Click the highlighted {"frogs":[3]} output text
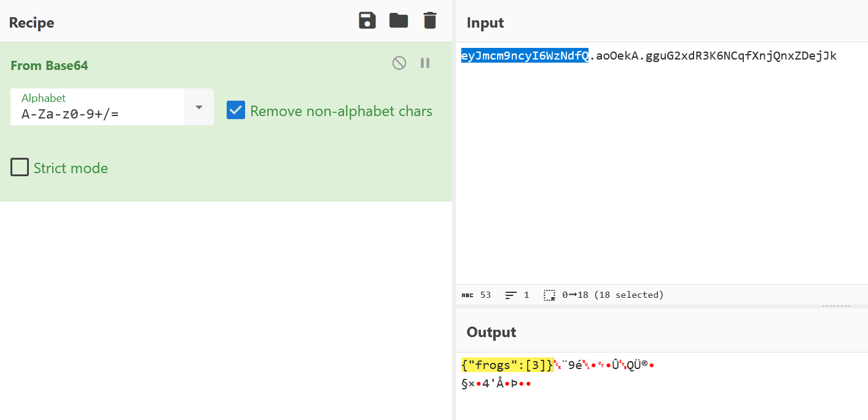The width and height of the screenshot is (868, 420). (507, 365)
